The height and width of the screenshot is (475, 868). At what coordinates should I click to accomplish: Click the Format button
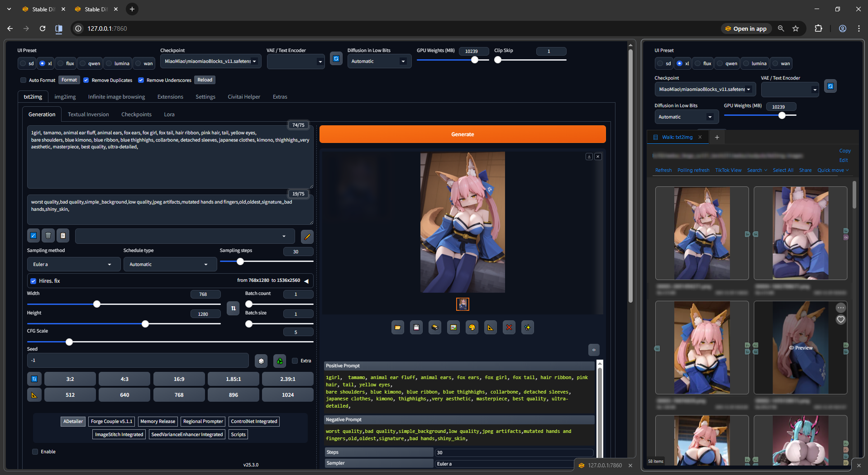(x=69, y=80)
